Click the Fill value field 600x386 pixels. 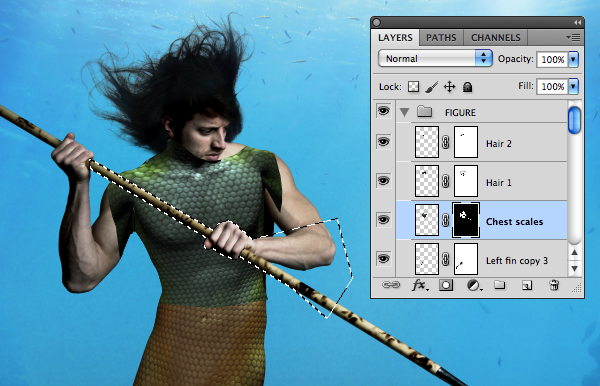coord(552,86)
